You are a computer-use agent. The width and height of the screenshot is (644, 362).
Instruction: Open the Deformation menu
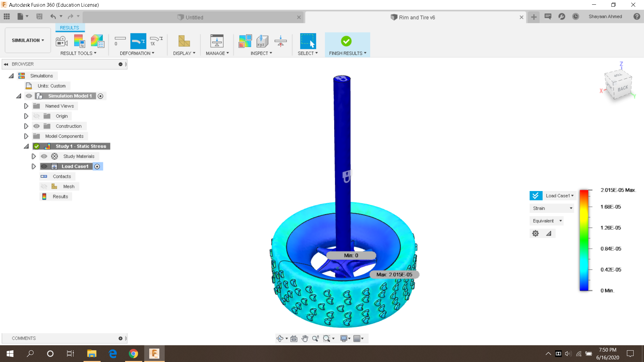[137, 53]
